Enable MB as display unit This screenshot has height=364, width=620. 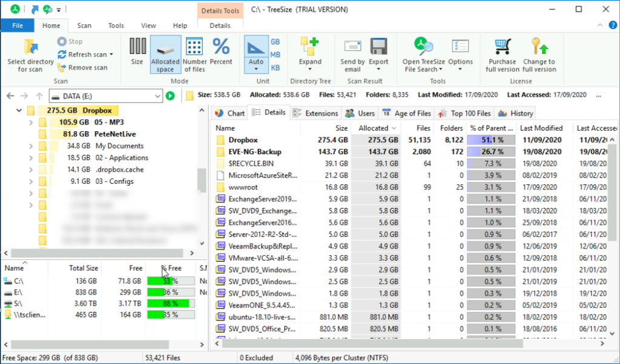click(x=276, y=54)
